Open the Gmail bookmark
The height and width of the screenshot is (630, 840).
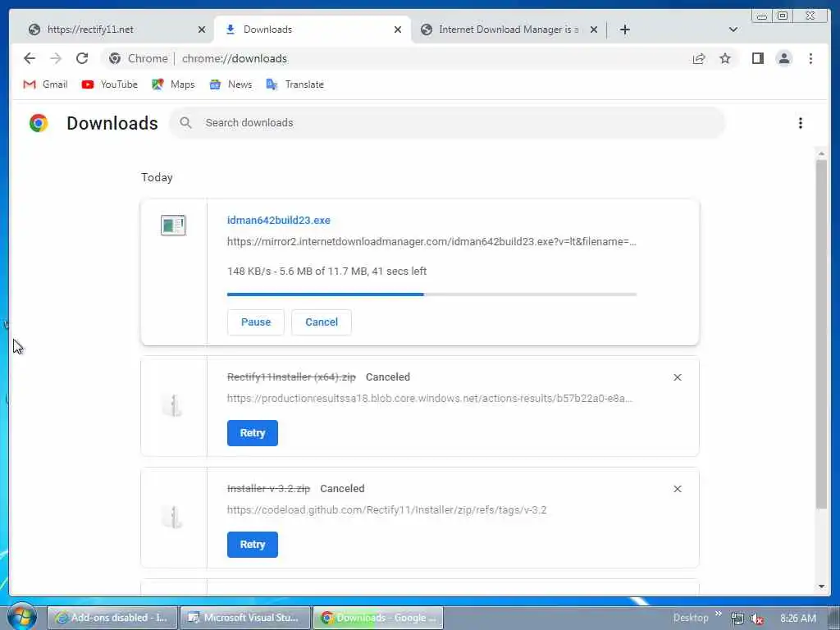click(45, 84)
